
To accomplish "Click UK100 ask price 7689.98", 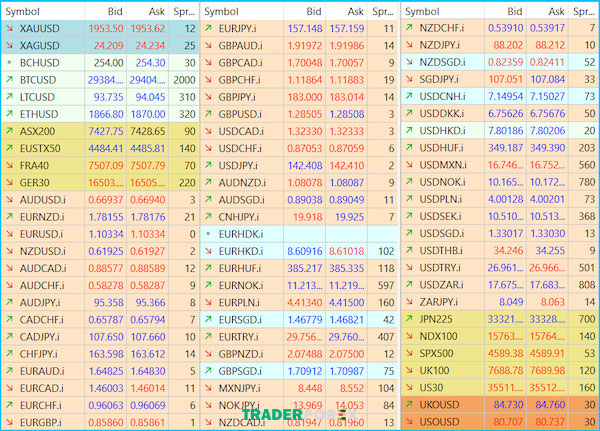I will pyautogui.click(x=547, y=370).
